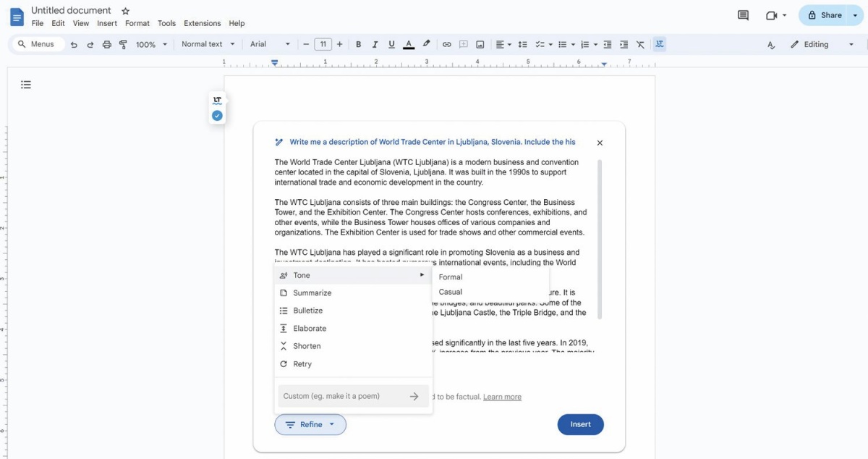Open the Format menu
The image size is (868, 459).
click(x=137, y=23)
